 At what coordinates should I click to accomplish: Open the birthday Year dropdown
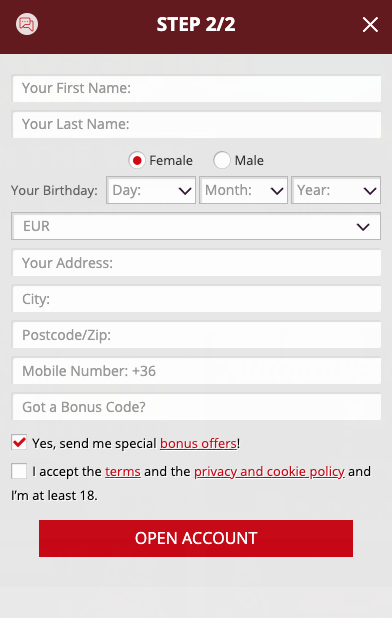pyautogui.click(x=336, y=190)
